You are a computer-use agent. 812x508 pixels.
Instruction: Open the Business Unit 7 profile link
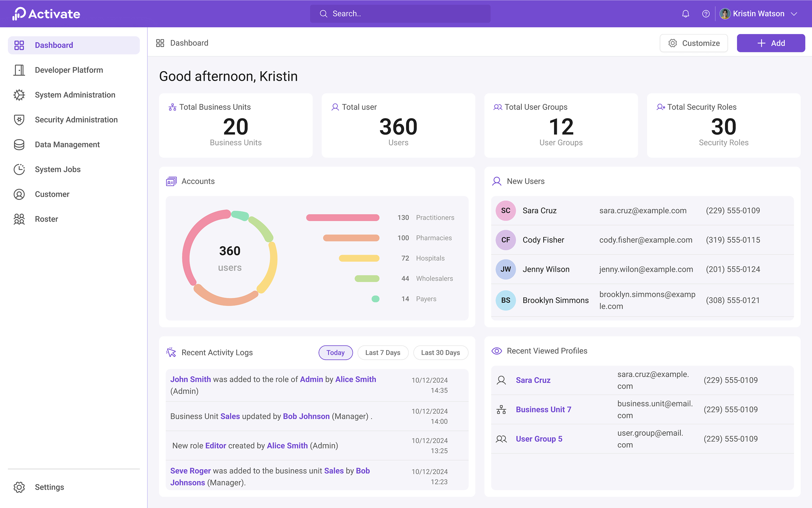click(543, 410)
